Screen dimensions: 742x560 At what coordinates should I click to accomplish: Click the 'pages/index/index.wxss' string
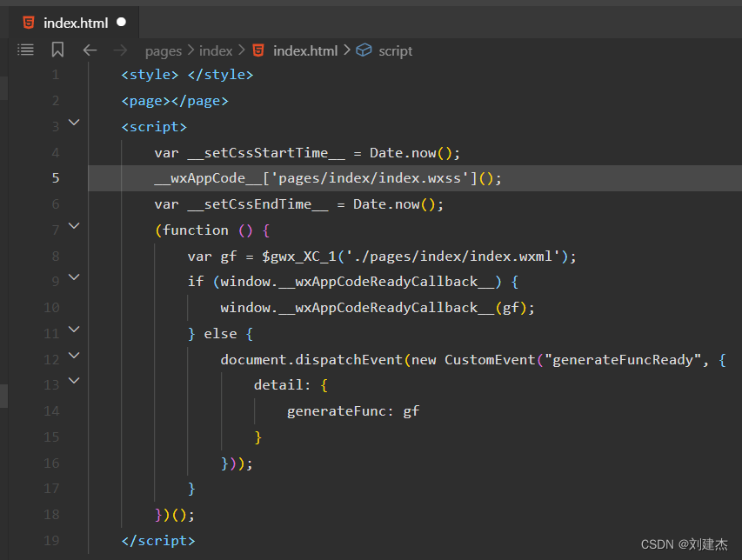point(370,178)
